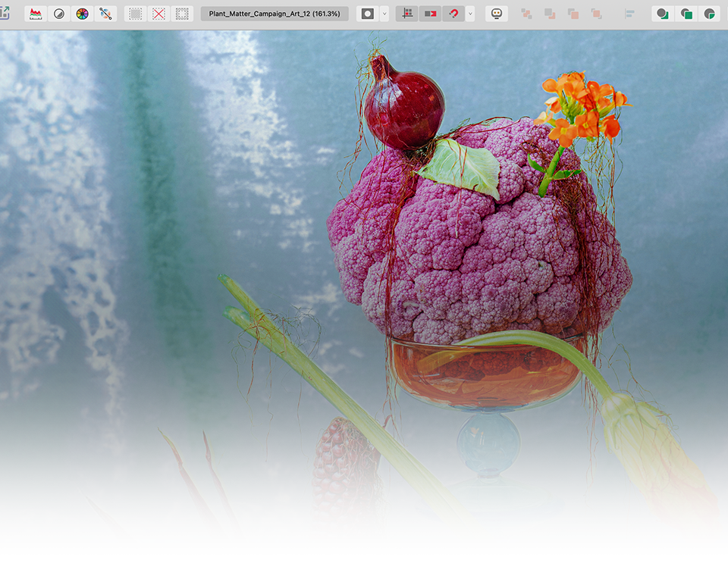728x576 pixels.
Task: Toggle the Snapping magnet
Action: tap(453, 14)
